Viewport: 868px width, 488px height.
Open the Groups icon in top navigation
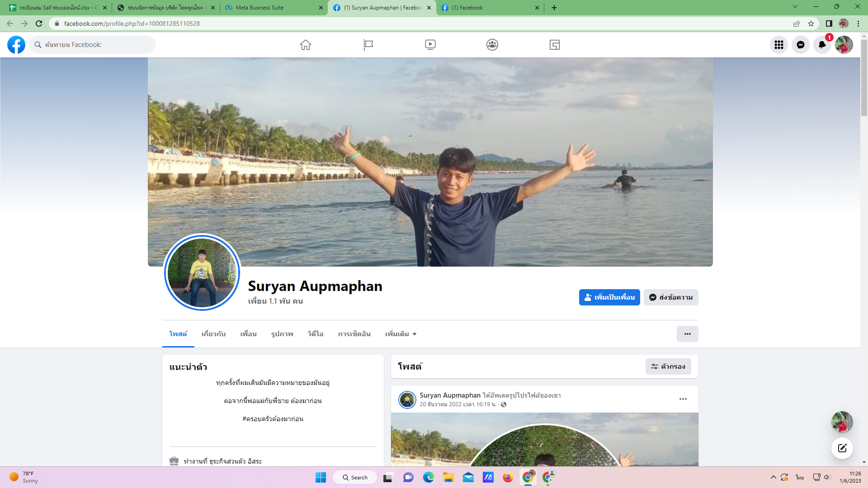coord(492,45)
